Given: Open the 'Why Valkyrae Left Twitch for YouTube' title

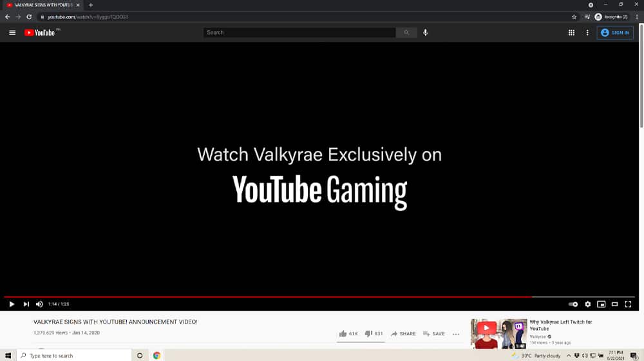Looking at the screenshot, I should click(x=561, y=326).
